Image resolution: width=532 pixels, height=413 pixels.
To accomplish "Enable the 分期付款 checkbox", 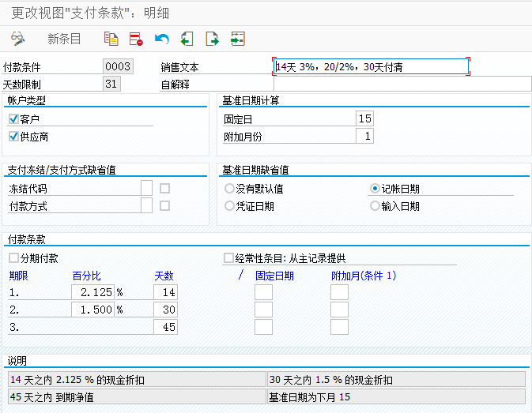I will (13, 258).
